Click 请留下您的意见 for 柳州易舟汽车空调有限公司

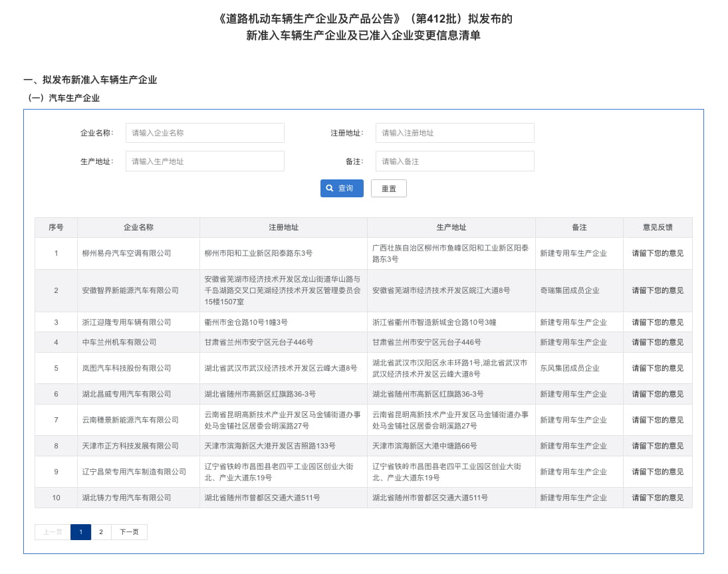658,253
